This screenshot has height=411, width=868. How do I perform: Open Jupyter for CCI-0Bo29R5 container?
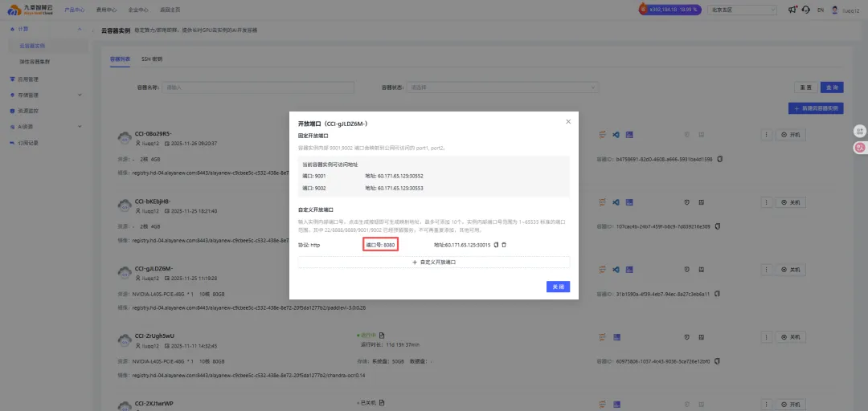point(602,135)
